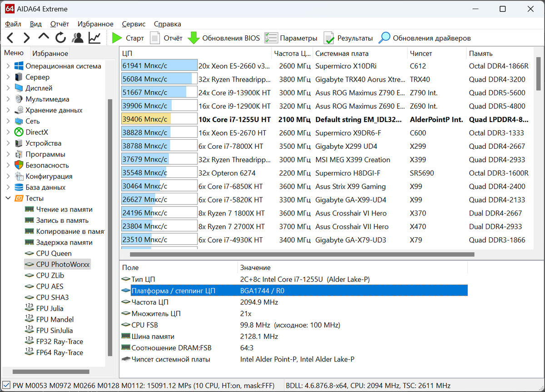Sort by Память column header

(500, 54)
